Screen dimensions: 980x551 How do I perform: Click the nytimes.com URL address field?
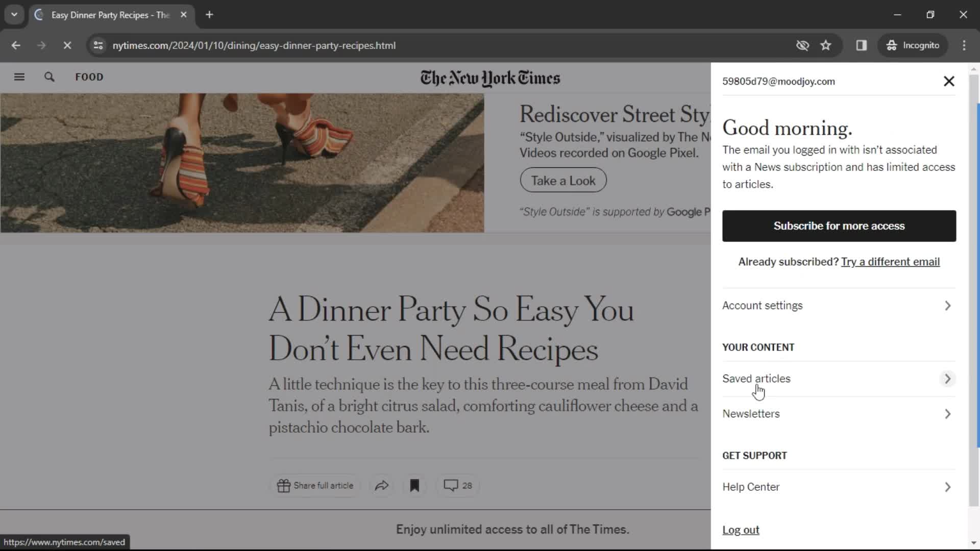click(x=254, y=45)
